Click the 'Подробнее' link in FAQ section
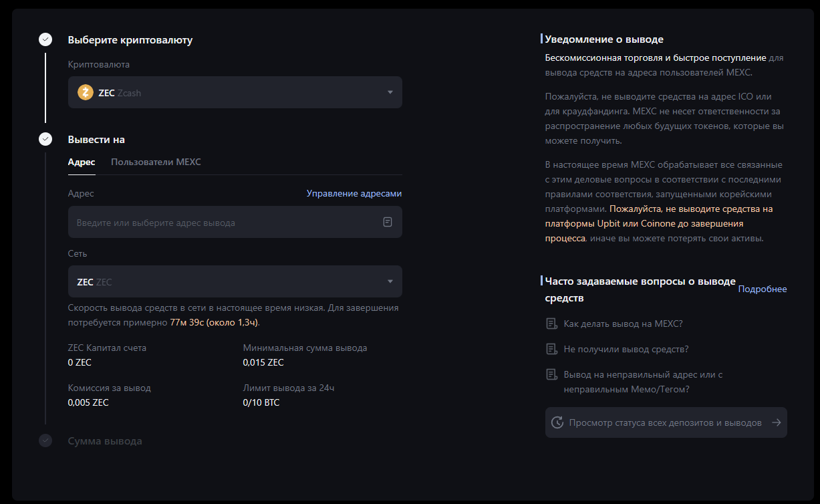This screenshot has width=820, height=504. pyautogui.click(x=762, y=289)
